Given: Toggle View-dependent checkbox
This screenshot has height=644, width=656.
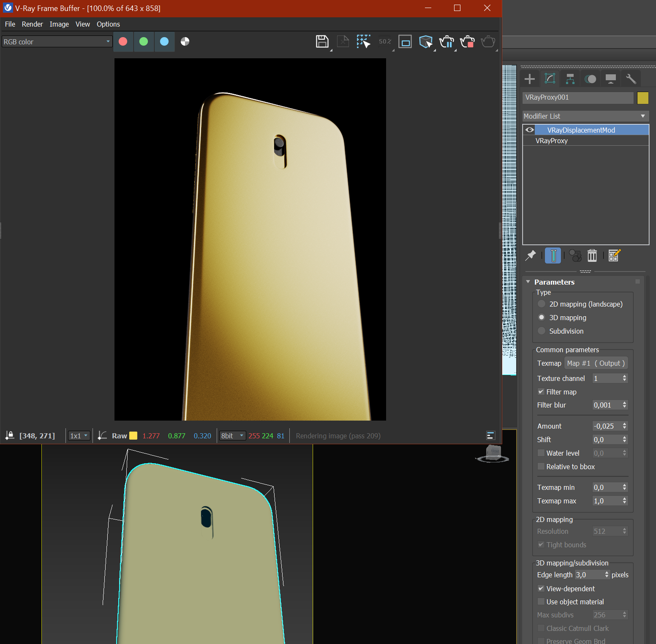Looking at the screenshot, I should 541,589.
